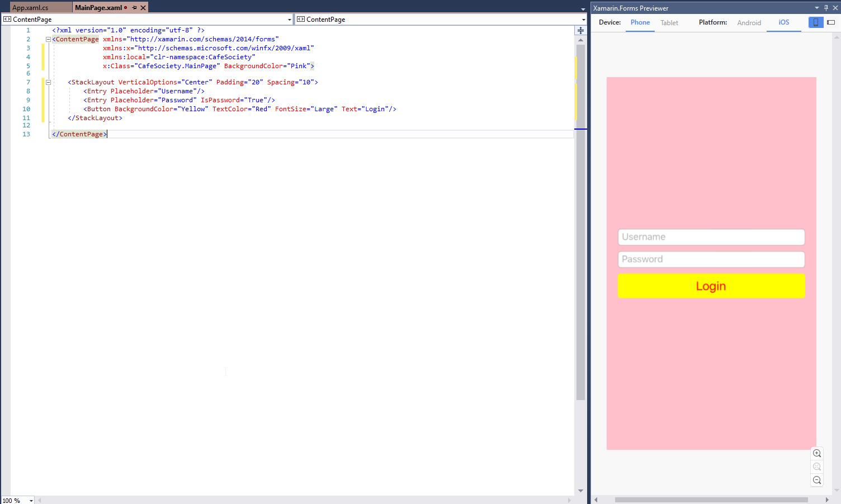Zoom in on the previewer
The width and height of the screenshot is (841, 504).
click(817, 453)
